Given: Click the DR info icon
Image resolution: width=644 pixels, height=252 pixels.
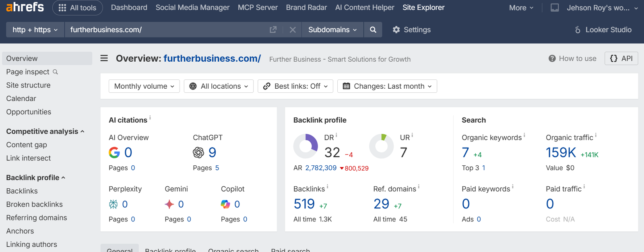Looking at the screenshot, I should point(336,135).
